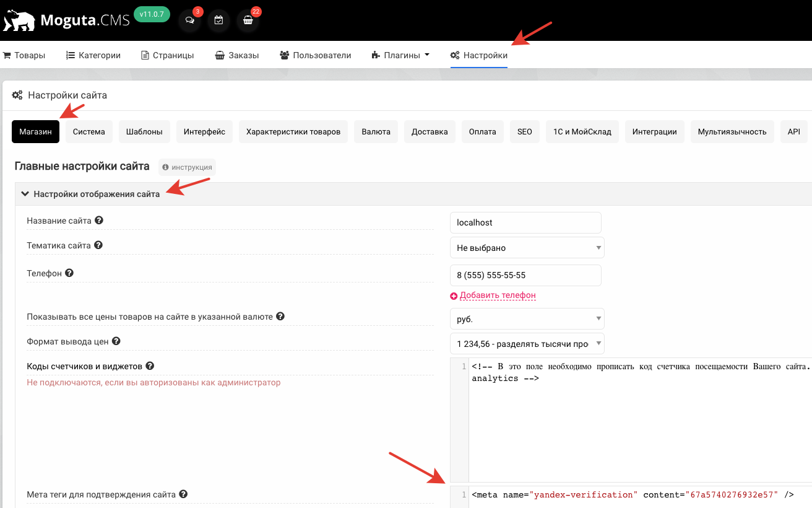Open the price format dropdown
This screenshot has width=812, height=508.
(527, 344)
